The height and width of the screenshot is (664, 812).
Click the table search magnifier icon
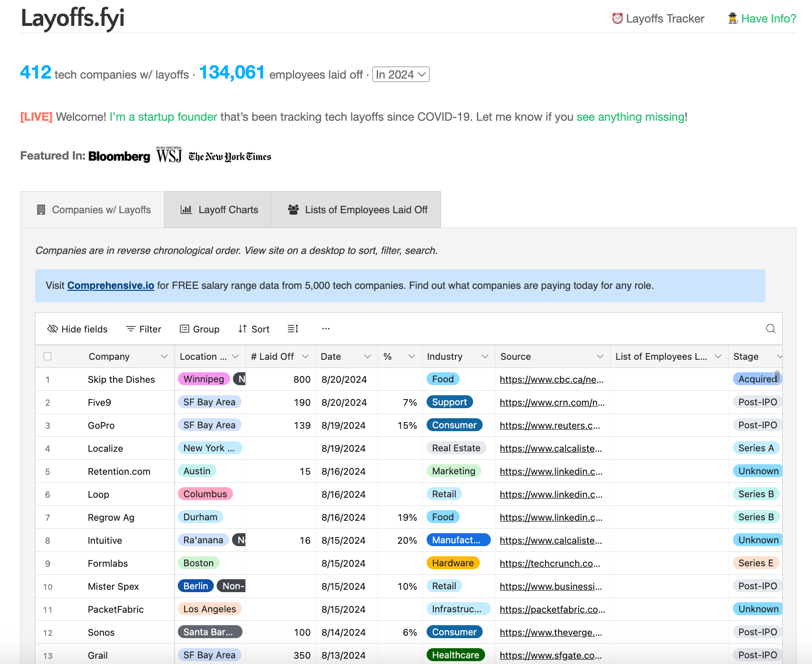771,329
